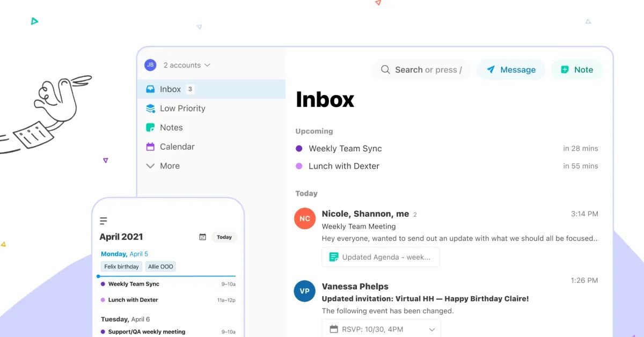Click the plus icon on the Note button
This screenshot has height=337, width=644.
pos(564,69)
